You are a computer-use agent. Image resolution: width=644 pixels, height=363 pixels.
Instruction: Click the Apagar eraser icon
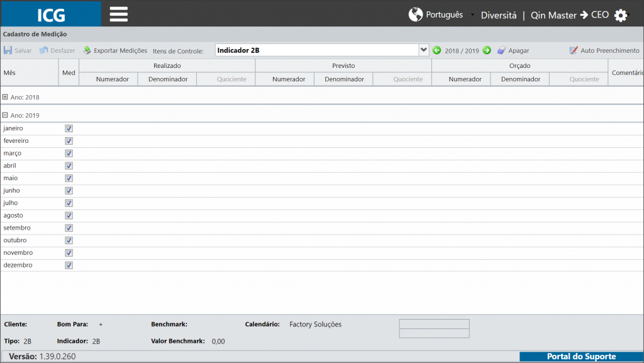tap(501, 50)
